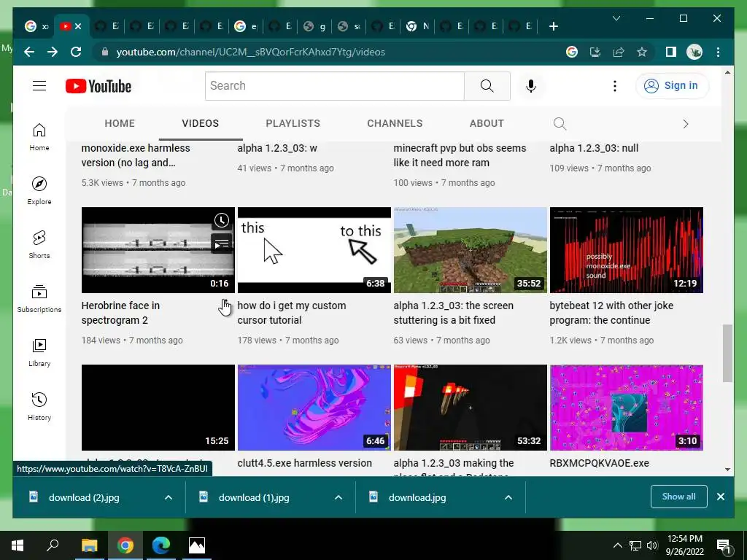Switch to the channel HOME tab
The image size is (747, 560).
[120, 123]
